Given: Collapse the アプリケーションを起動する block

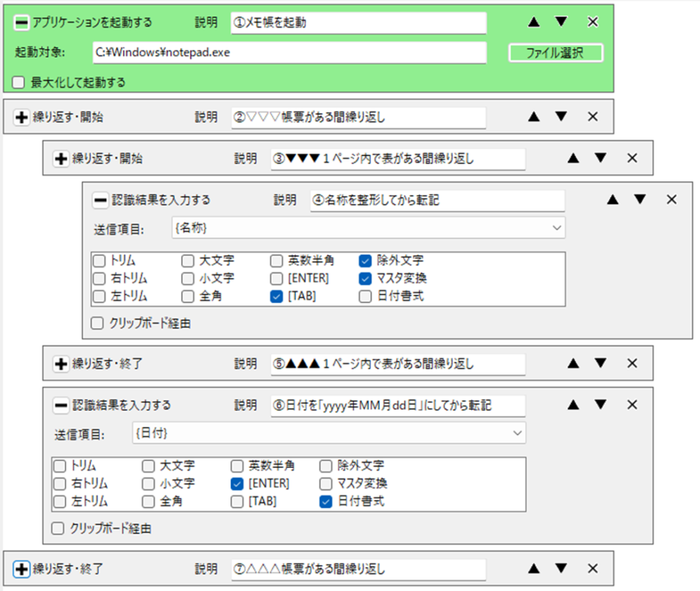Looking at the screenshot, I should [22, 23].
